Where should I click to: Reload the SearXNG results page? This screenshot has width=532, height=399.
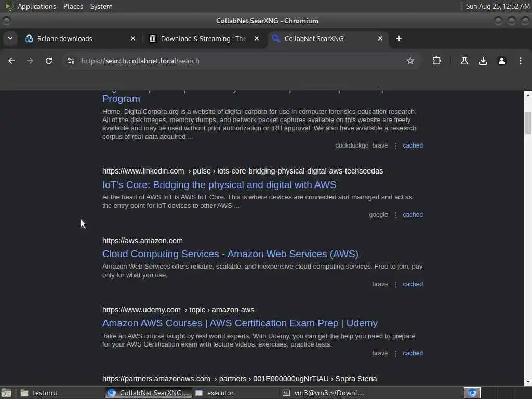coord(49,61)
